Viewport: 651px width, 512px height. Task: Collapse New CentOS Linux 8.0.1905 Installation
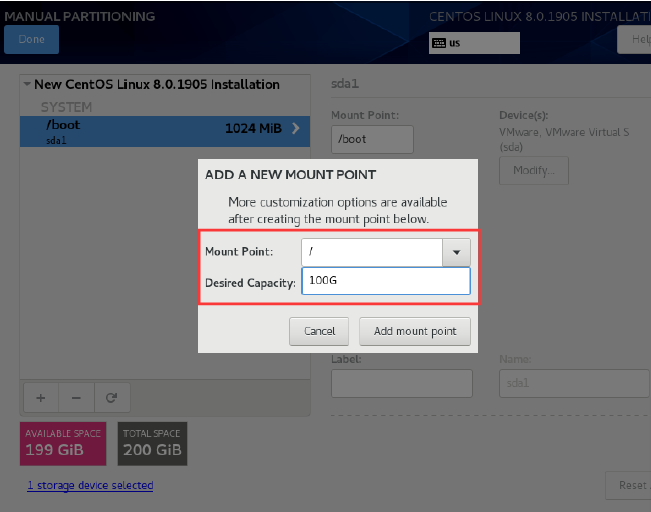click(27, 84)
